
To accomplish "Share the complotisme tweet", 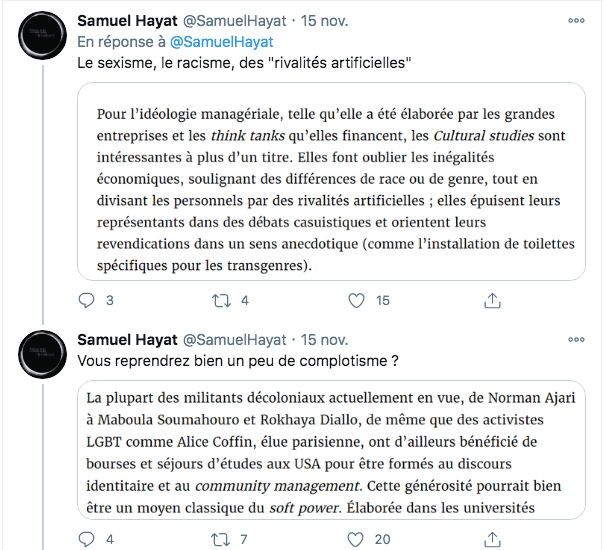I will (492, 540).
